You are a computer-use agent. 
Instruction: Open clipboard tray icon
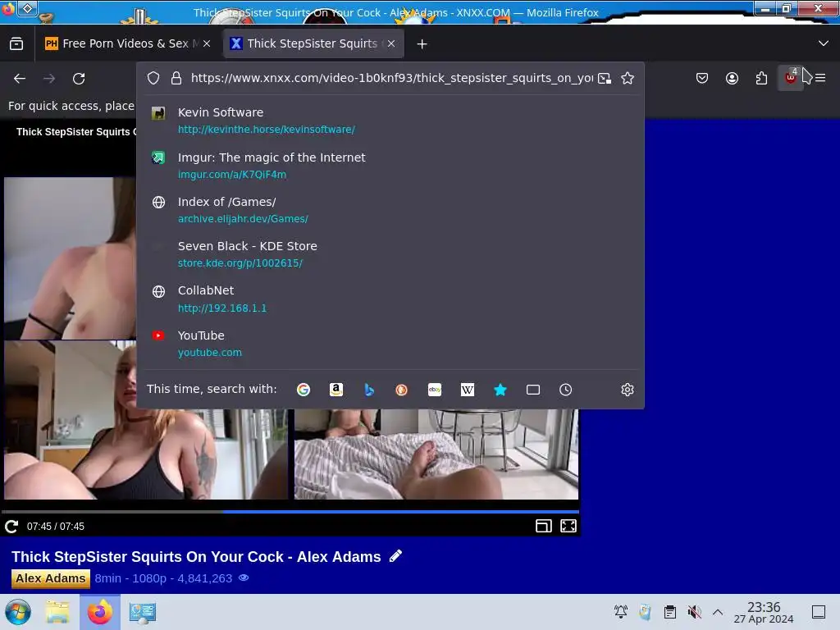click(x=669, y=612)
